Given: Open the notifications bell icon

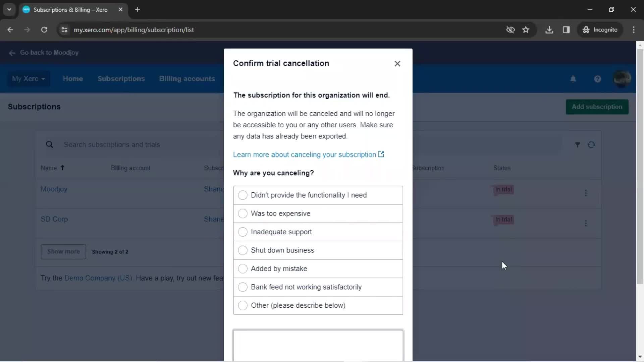Looking at the screenshot, I should [573, 79].
